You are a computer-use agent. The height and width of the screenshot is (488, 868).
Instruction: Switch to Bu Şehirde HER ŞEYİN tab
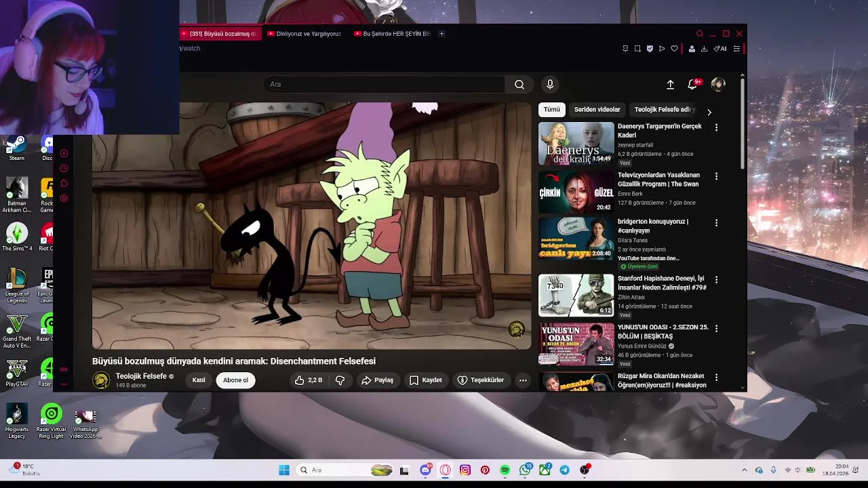(393, 33)
